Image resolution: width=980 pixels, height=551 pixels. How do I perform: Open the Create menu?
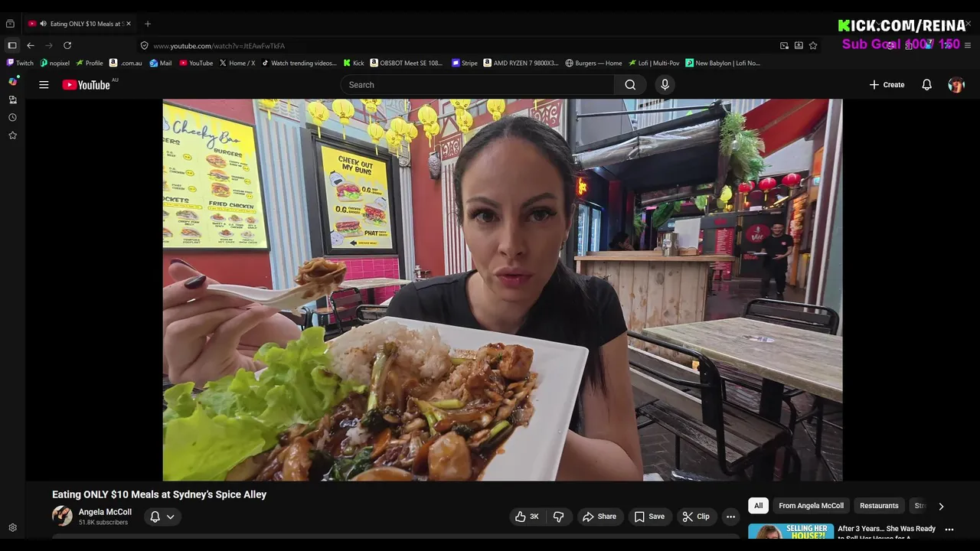point(887,85)
